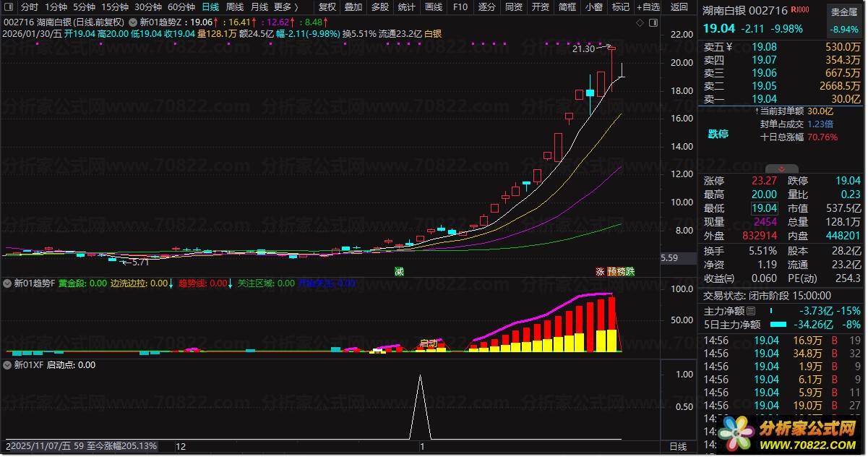Click the 减 marker below the candlesticks
The height and width of the screenshot is (457, 868).
tap(399, 272)
